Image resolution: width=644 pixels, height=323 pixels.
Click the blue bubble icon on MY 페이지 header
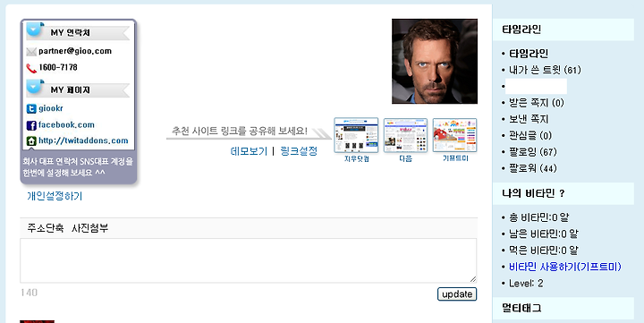pyautogui.click(x=35, y=87)
